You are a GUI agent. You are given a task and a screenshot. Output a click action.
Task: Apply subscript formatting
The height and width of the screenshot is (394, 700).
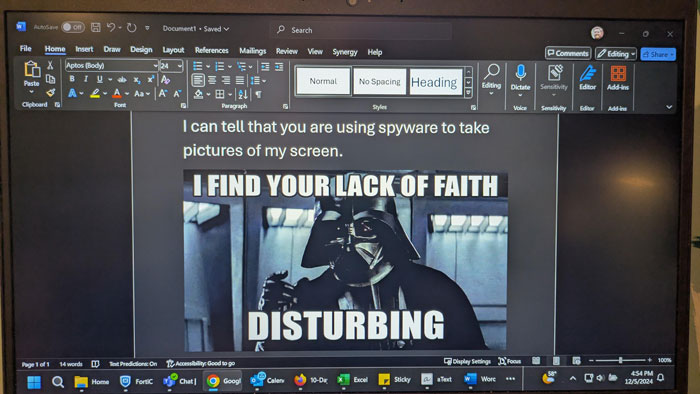[x=137, y=79]
